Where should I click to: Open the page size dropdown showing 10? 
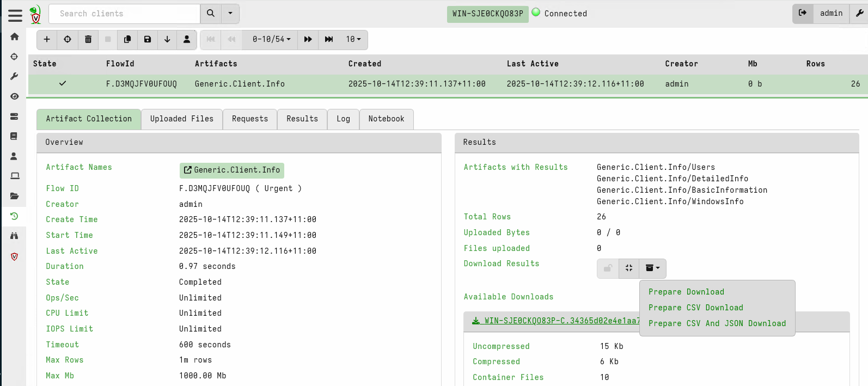point(353,39)
